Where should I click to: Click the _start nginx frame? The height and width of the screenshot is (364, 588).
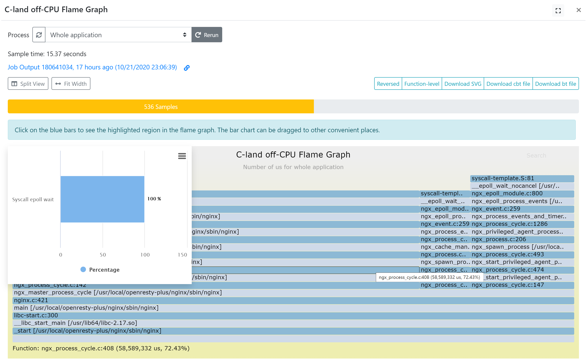(293, 331)
